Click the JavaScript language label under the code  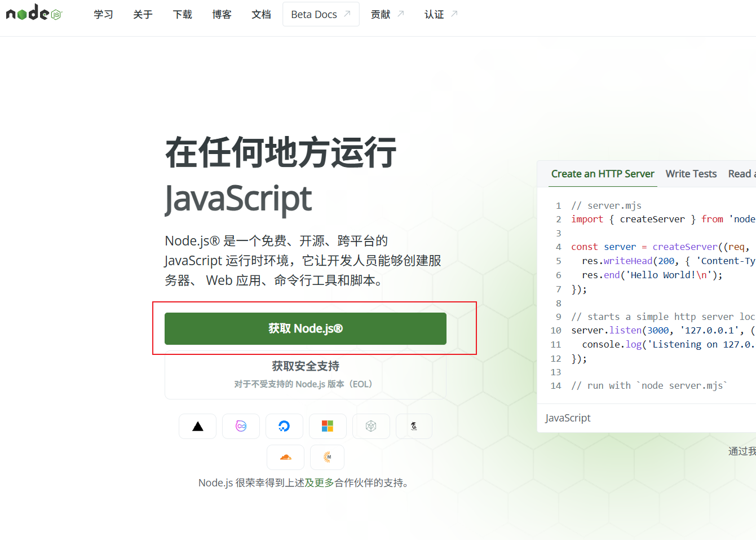click(568, 418)
